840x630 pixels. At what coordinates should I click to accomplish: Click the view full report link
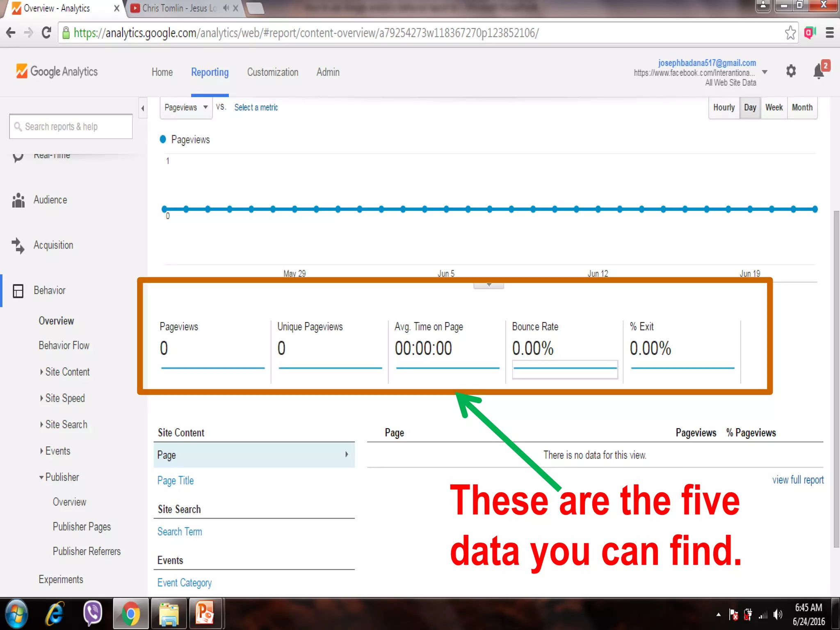click(798, 480)
